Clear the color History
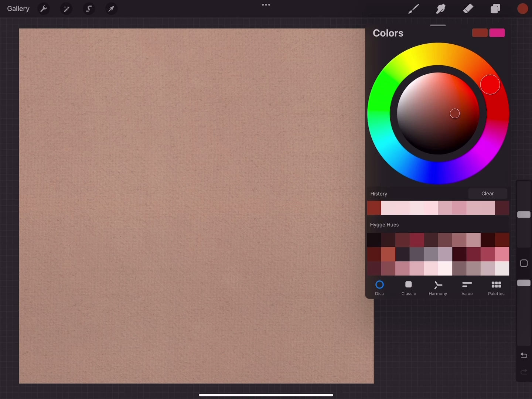Image resolution: width=532 pixels, height=399 pixels. click(x=487, y=194)
